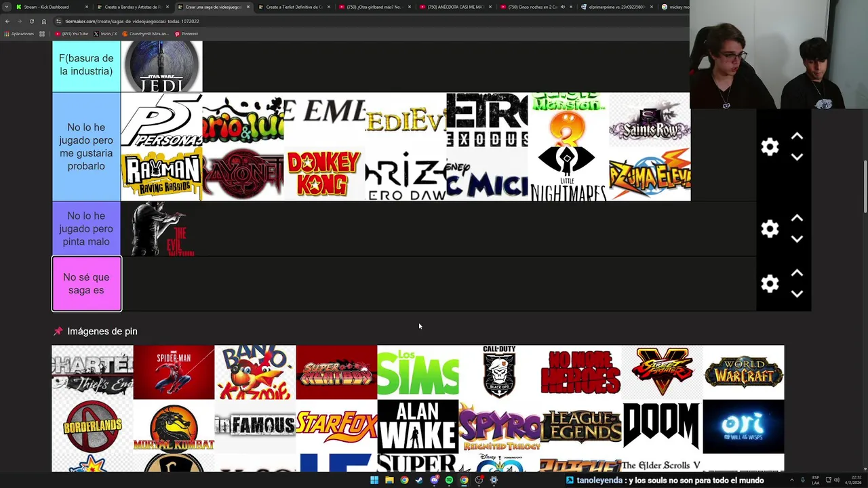The image size is (868, 488).
Task: Switch to 'Create a Bandas y Artistas' tab
Action: tap(132, 7)
